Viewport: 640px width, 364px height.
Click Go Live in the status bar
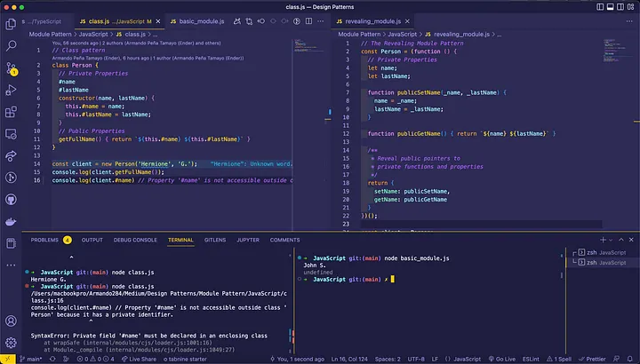point(502,359)
